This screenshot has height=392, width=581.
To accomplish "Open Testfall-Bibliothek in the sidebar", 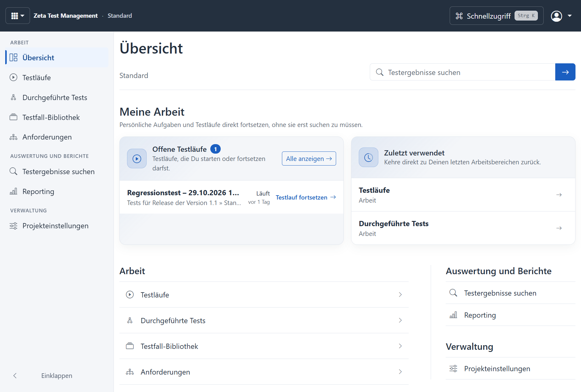I will click(x=57, y=117).
